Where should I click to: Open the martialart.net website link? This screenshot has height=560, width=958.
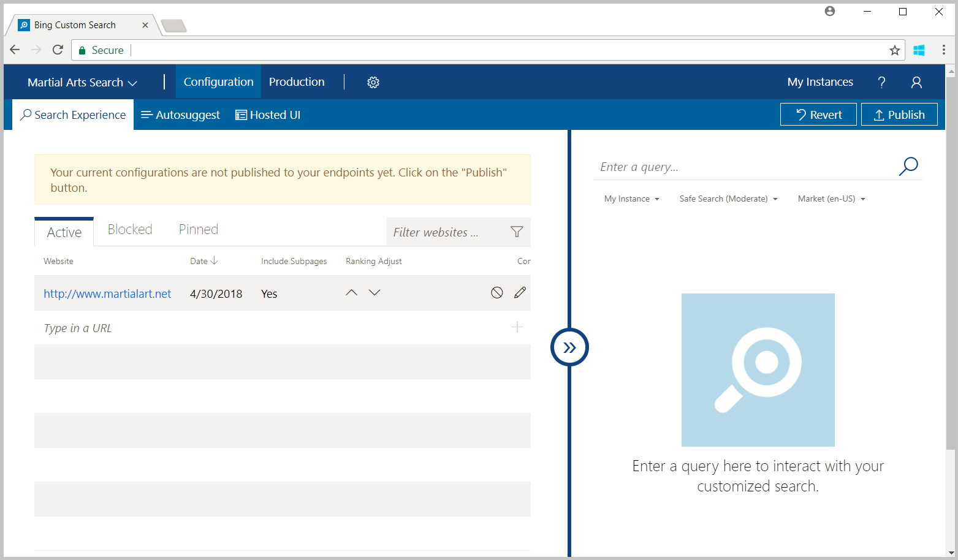[107, 293]
